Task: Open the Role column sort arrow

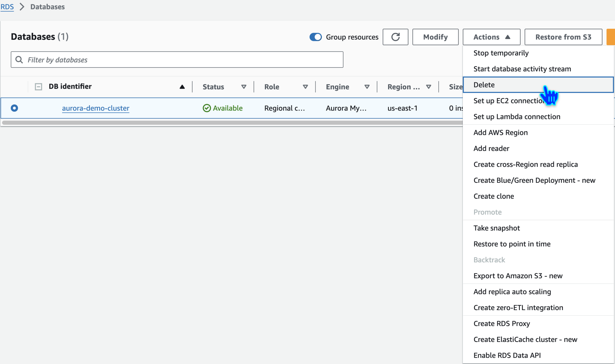Action: 305,87
